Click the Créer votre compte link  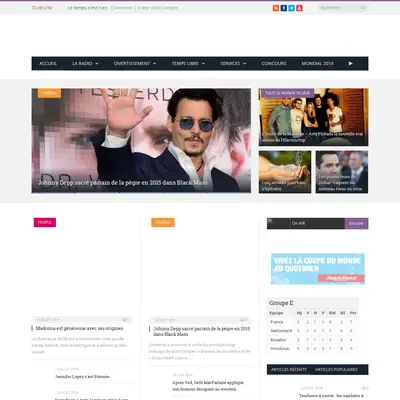(158, 8)
